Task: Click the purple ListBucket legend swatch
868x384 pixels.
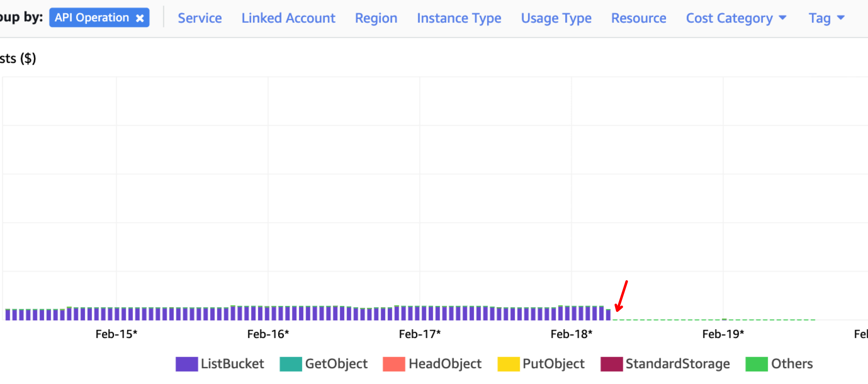Action: (x=186, y=364)
